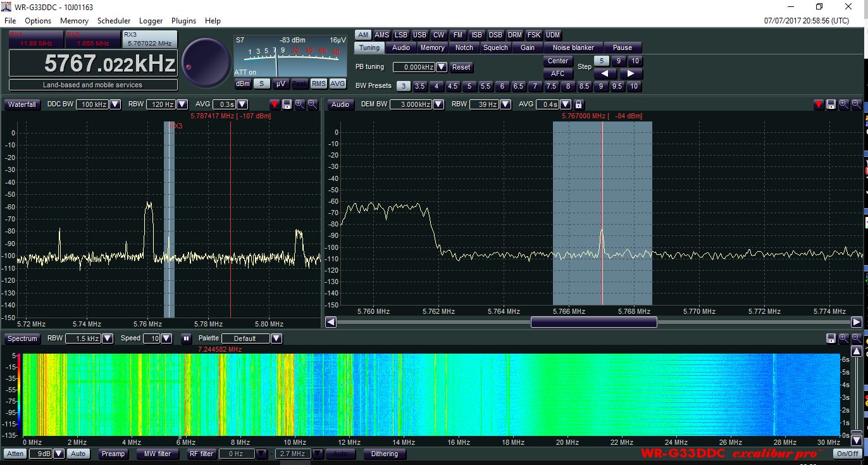Save the demodulator spectrum display
Viewport: 868px width, 465px height.
pyautogui.click(x=831, y=104)
